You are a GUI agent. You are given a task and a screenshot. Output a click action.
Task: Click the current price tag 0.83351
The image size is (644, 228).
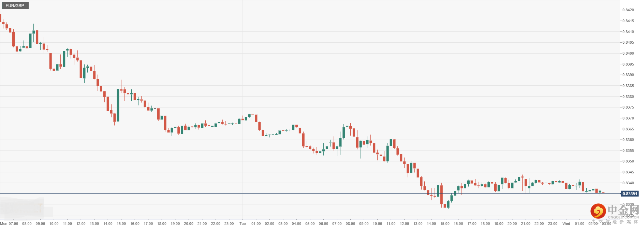629,194
